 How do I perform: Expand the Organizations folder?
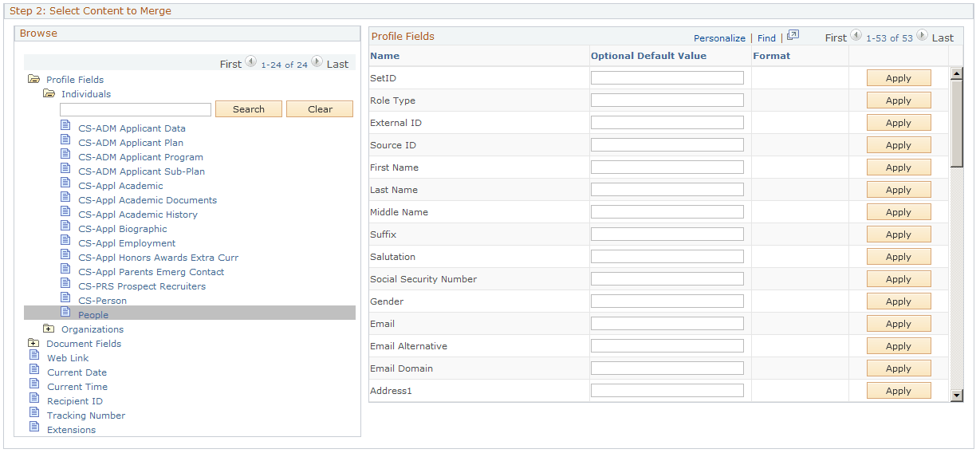click(49, 329)
